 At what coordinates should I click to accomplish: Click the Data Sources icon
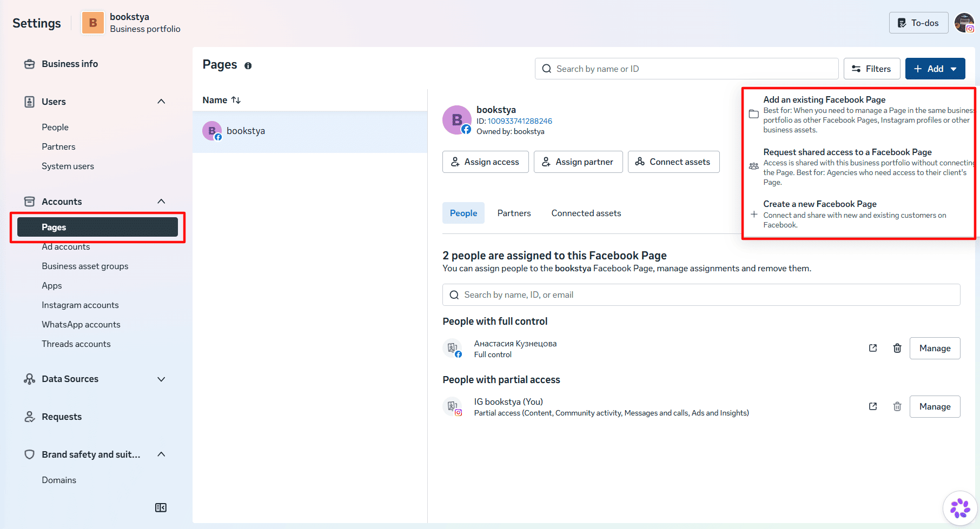coord(29,379)
